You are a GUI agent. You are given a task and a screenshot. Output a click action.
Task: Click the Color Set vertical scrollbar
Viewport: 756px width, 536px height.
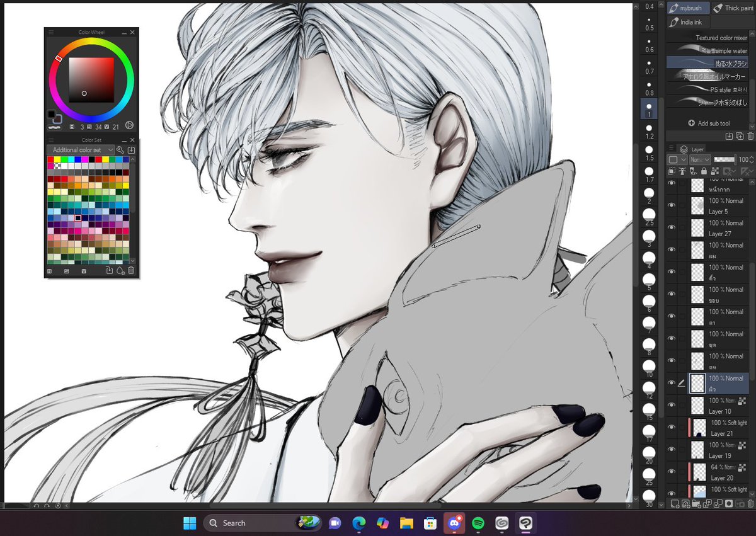(133, 210)
